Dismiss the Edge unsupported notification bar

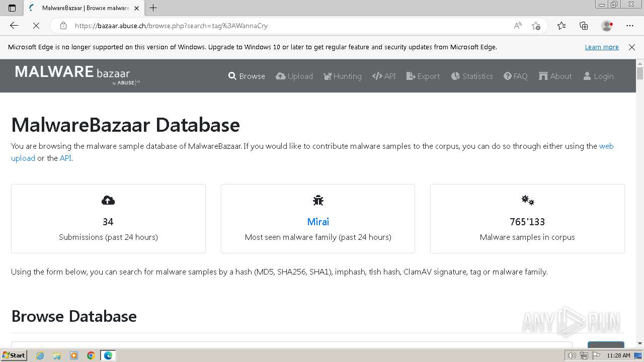[x=632, y=47]
